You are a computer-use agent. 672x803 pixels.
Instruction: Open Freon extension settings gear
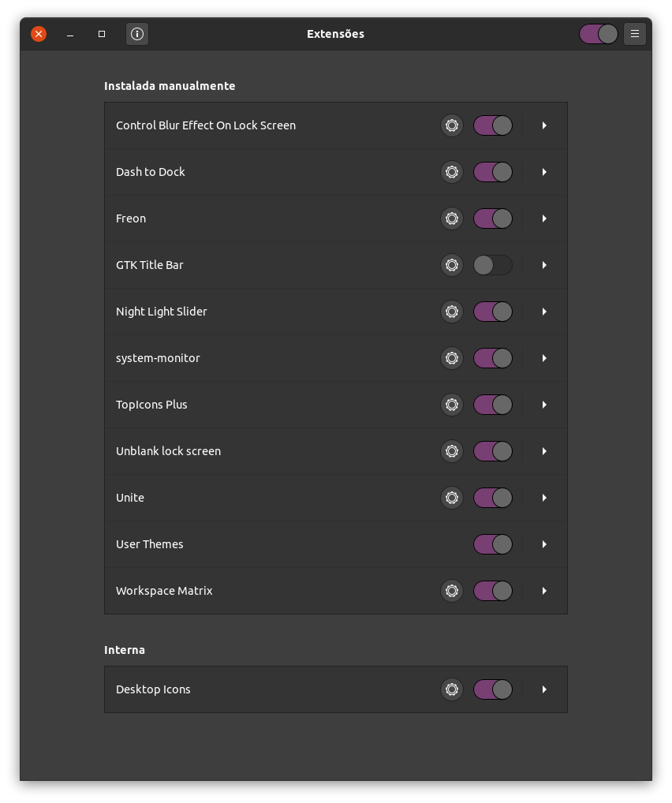pyautogui.click(x=452, y=218)
